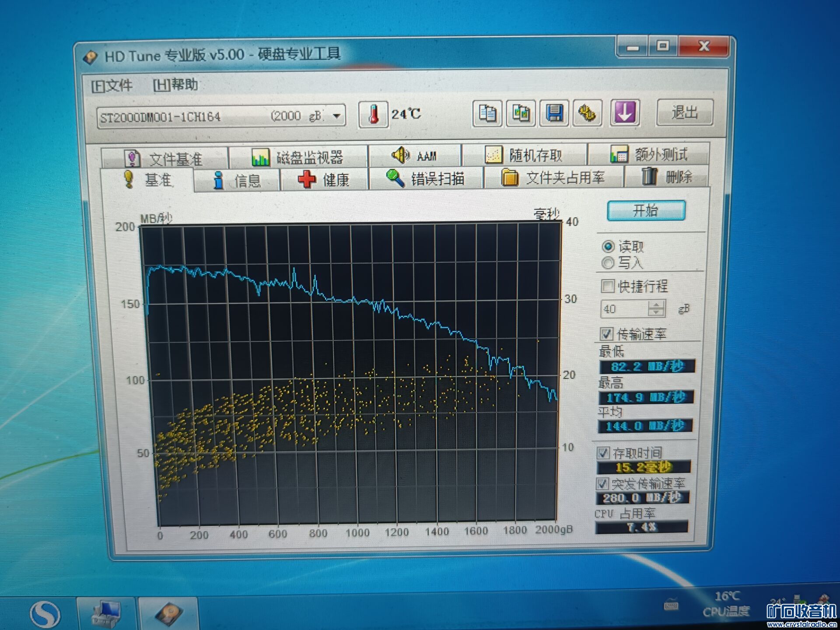Viewport: 840px width, 630px height.
Task: Select the 写入 write radio button
Action: [x=608, y=263]
